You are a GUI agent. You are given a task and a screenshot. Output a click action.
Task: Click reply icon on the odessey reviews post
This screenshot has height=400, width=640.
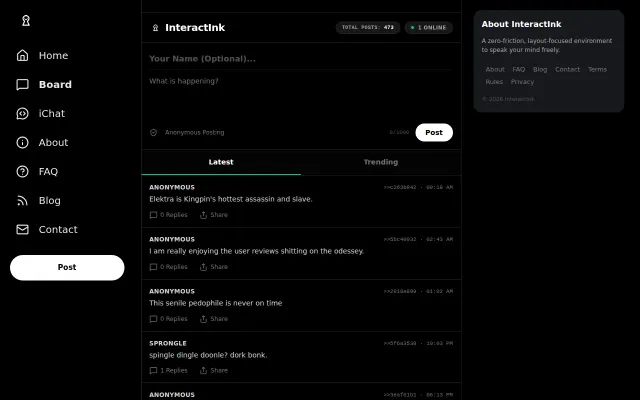point(153,267)
